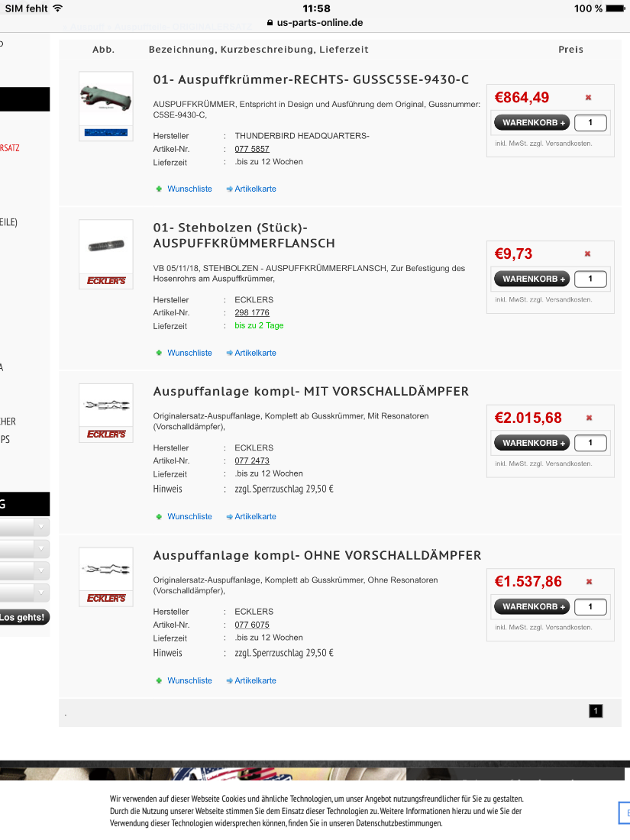This screenshot has height=840, width=630.
Task: Edit quantity field for €1.537,86 item
Action: pyautogui.click(x=590, y=607)
